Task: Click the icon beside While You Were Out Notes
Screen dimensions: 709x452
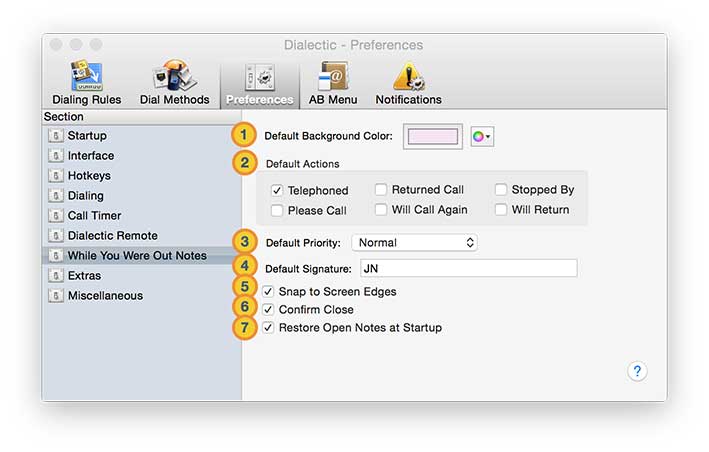Action: point(56,255)
